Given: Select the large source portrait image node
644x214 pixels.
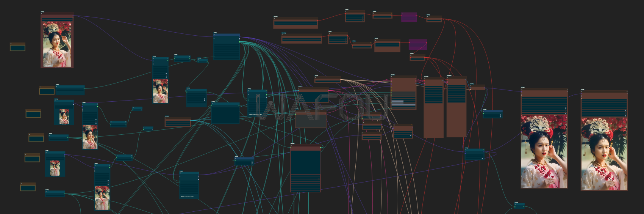Looking at the screenshot, I should point(57,44).
